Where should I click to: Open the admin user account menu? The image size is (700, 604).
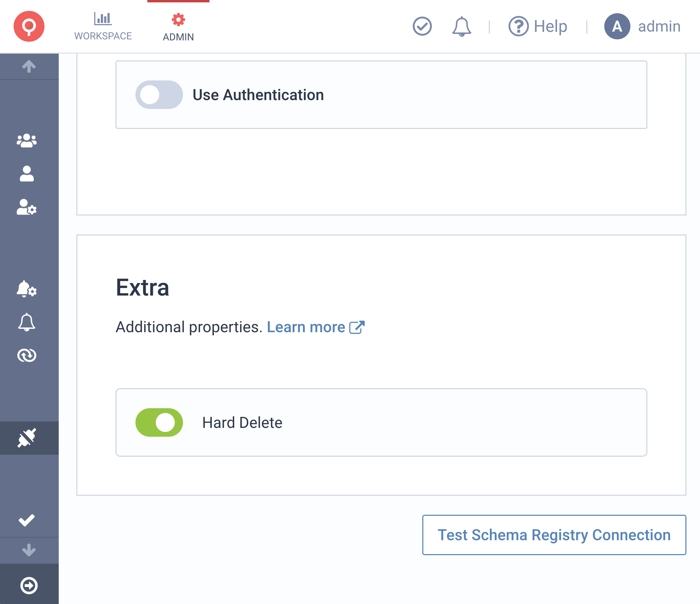642,26
